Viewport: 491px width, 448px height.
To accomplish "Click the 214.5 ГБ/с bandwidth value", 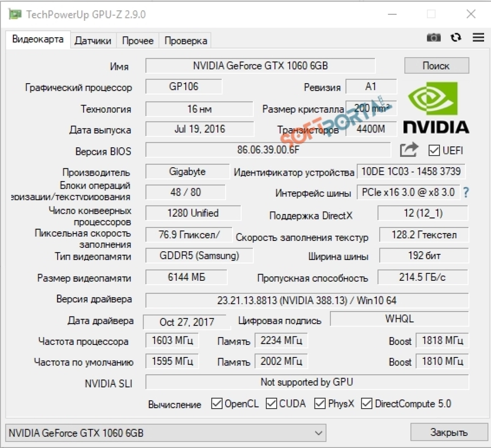I will click(423, 277).
